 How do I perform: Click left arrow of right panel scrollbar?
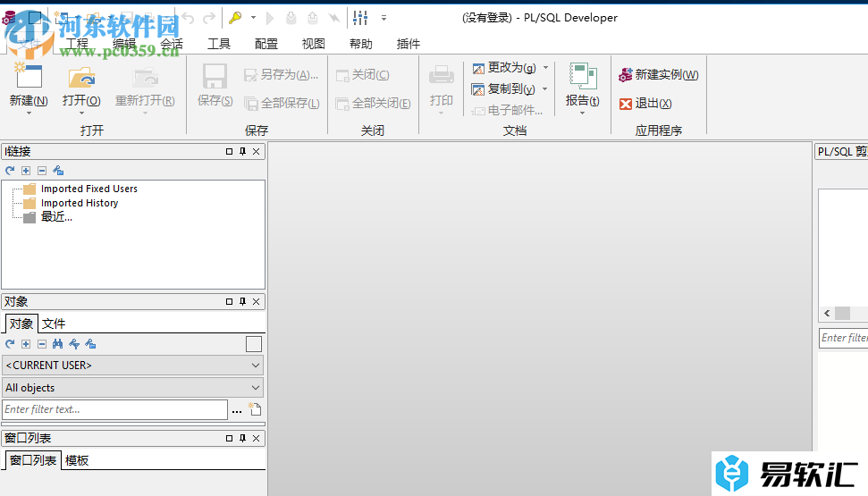(x=827, y=314)
